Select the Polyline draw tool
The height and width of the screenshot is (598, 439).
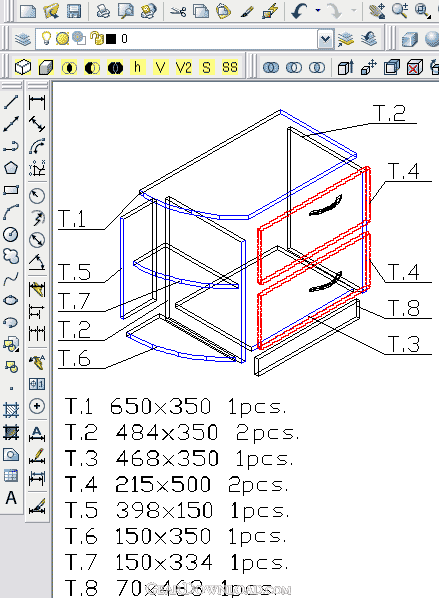click(x=11, y=146)
